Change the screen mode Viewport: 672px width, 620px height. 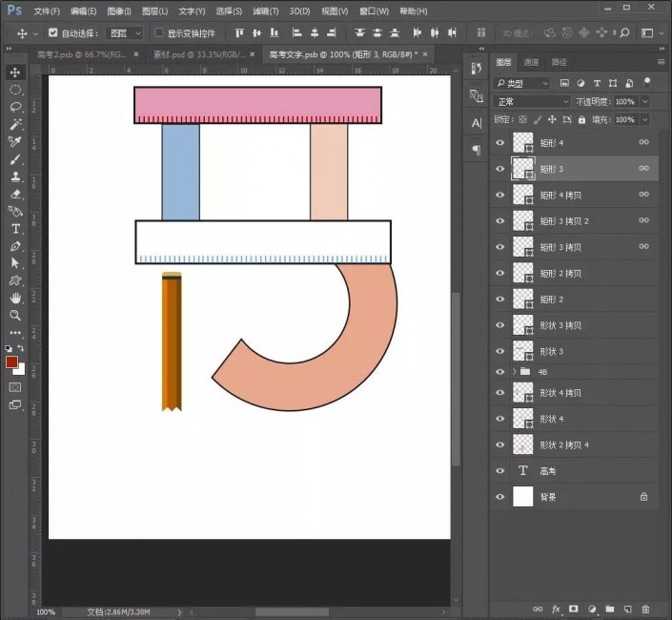(x=15, y=404)
